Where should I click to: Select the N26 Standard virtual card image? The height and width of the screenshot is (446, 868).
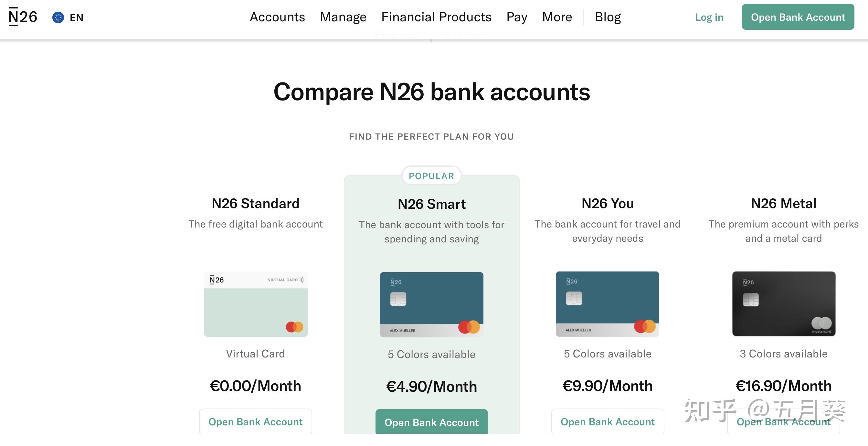tap(256, 304)
